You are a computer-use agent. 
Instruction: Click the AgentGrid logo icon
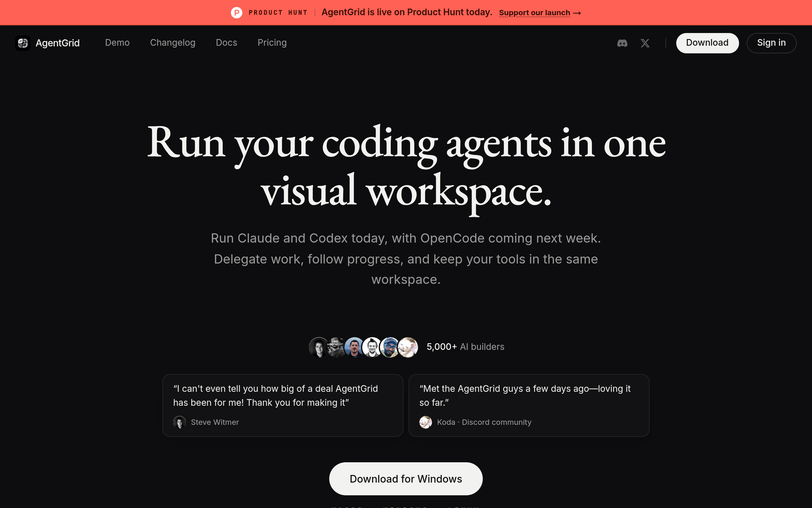coord(23,43)
